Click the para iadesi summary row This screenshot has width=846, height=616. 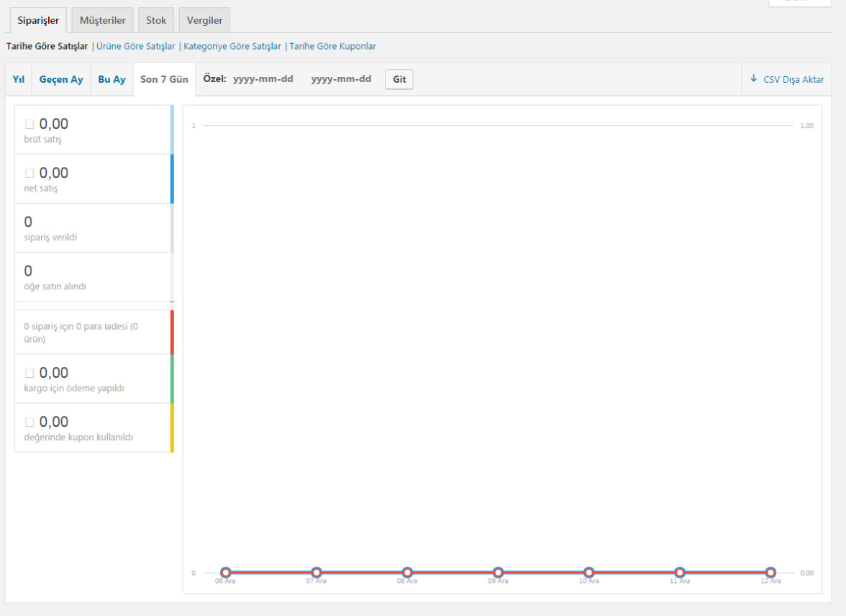tap(92, 332)
